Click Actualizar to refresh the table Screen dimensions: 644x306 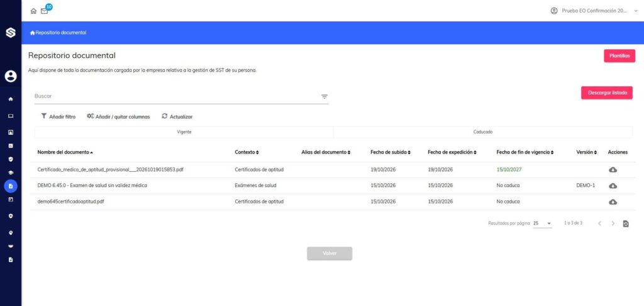pyautogui.click(x=177, y=116)
